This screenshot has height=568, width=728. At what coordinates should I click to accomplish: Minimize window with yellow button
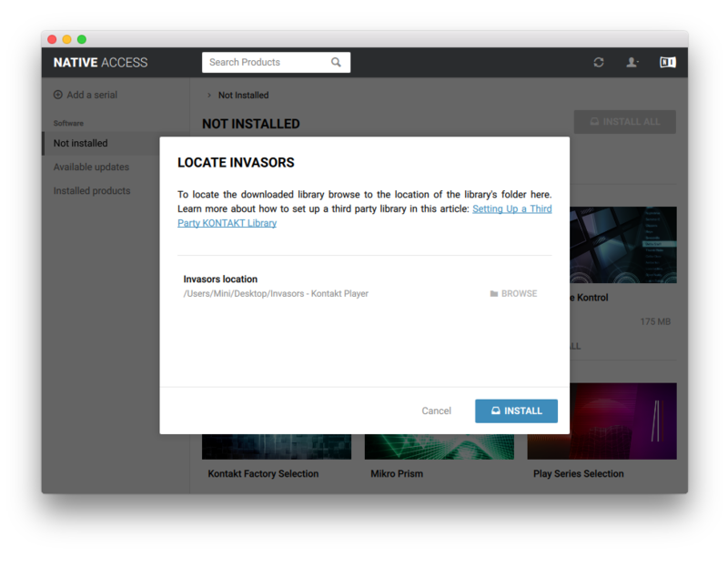66,39
